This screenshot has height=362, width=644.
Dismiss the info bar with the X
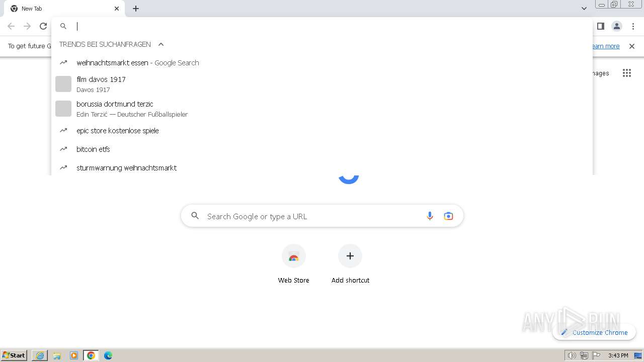(x=632, y=46)
